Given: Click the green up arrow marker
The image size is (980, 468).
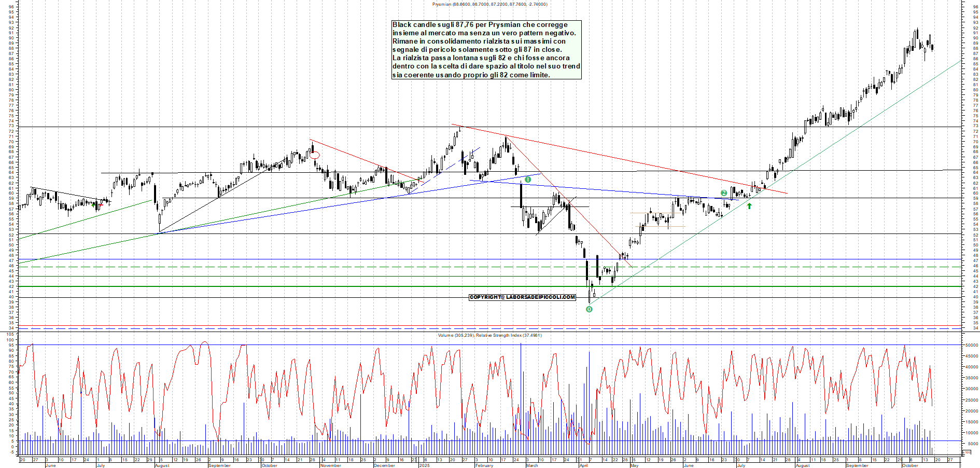Looking at the screenshot, I should (x=749, y=206).
